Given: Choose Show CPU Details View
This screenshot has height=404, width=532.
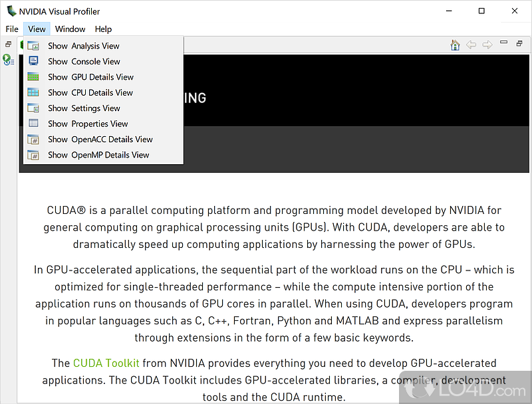Looking at the screenshot, I should click(103, 92).
